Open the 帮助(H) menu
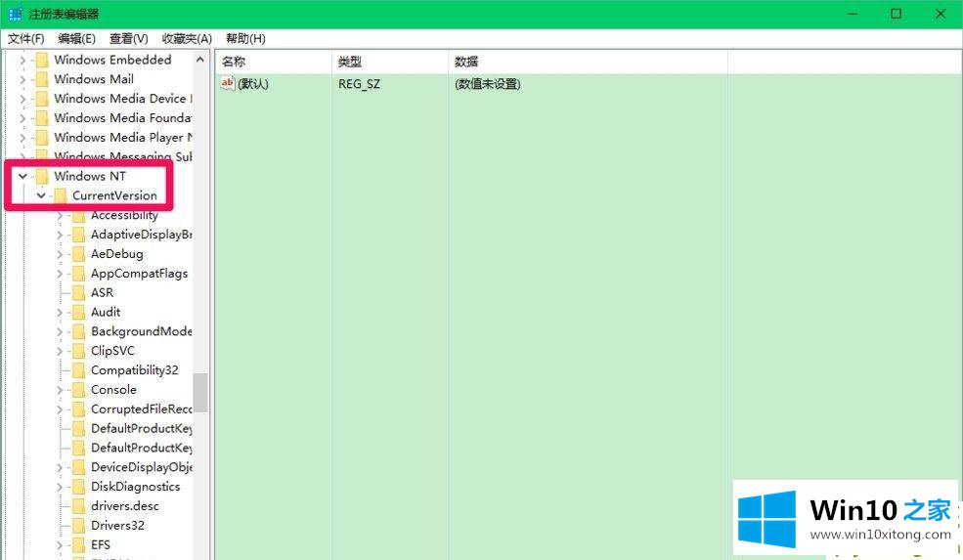The image size is (963, 560). (245, 39)
